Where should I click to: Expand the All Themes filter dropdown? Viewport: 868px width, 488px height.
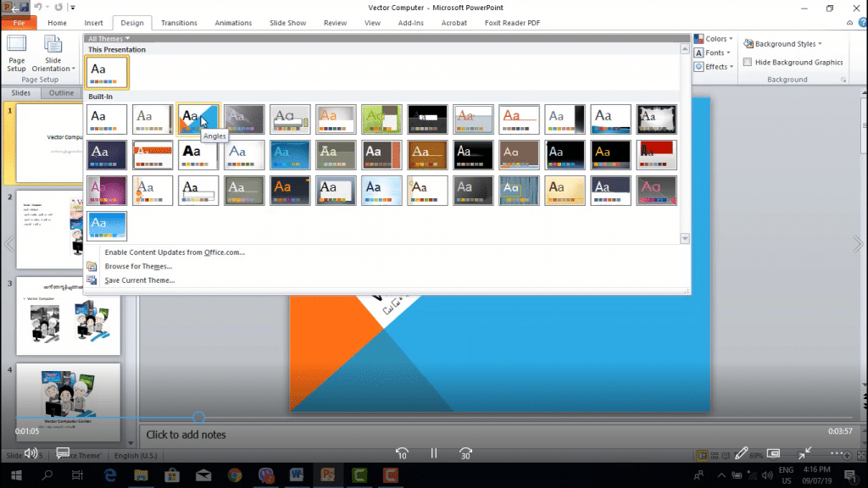(x=109, y=39)
